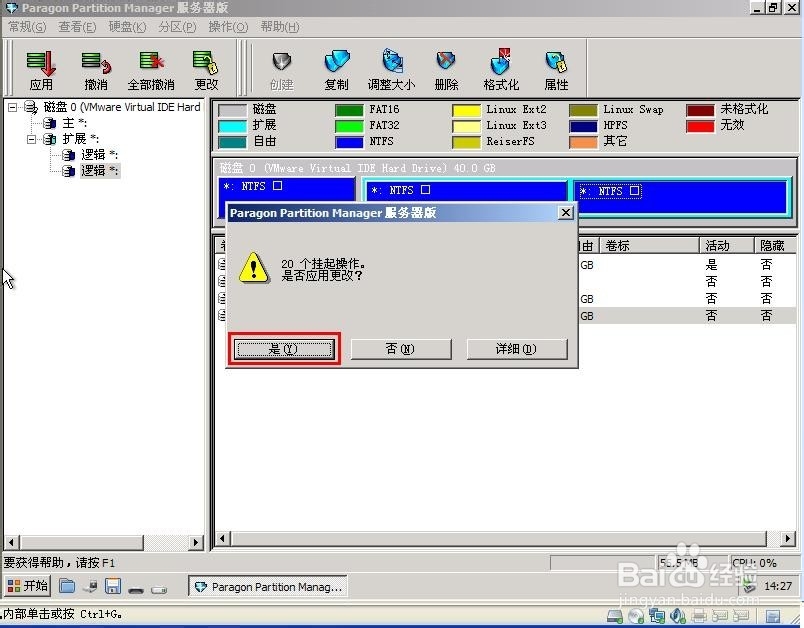The height and width of the screenshot is (628, 804).
Task: Click the 活动 column header
Action: pos(727,246)
